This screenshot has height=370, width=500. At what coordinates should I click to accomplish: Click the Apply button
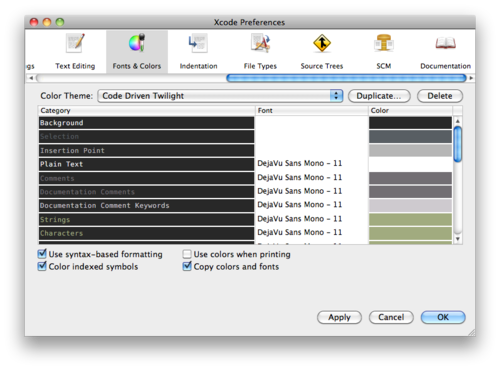[x=339, y=317]
